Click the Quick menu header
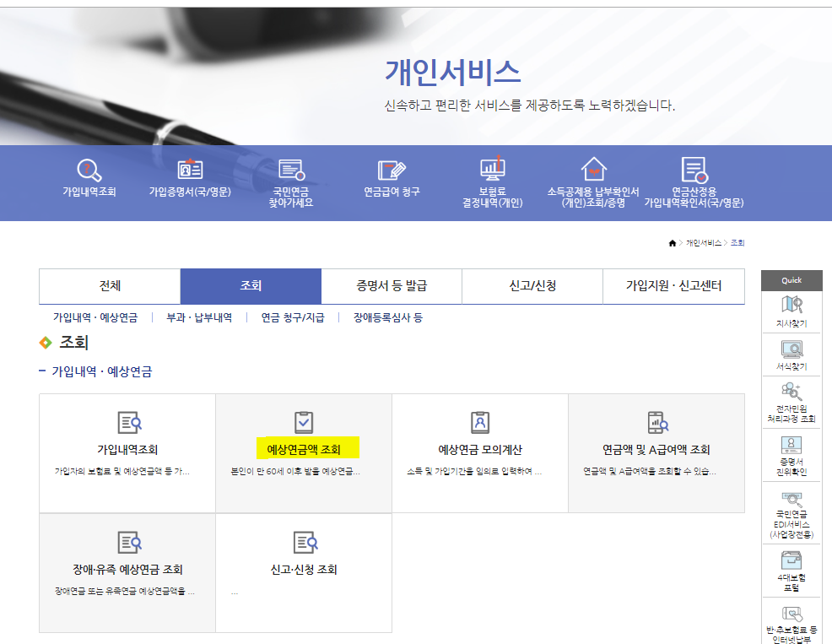Image resolution: width=832 pixels, height=644 pixels. [x=791, y=280]
